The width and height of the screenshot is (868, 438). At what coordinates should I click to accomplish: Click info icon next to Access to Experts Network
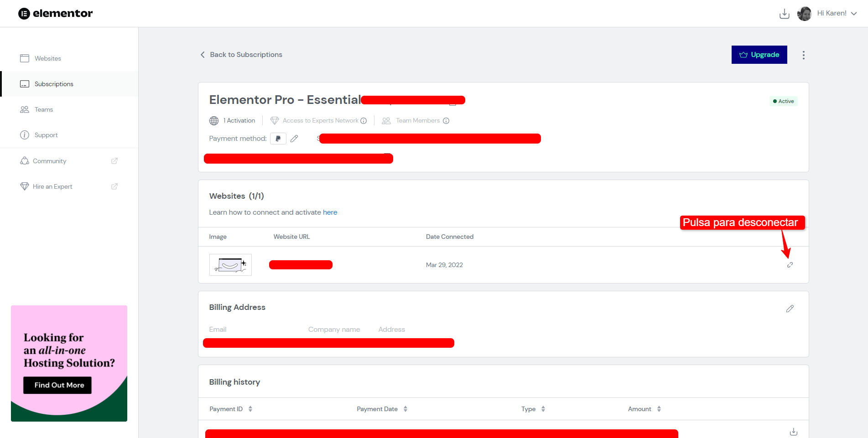[x=364, y=121]
